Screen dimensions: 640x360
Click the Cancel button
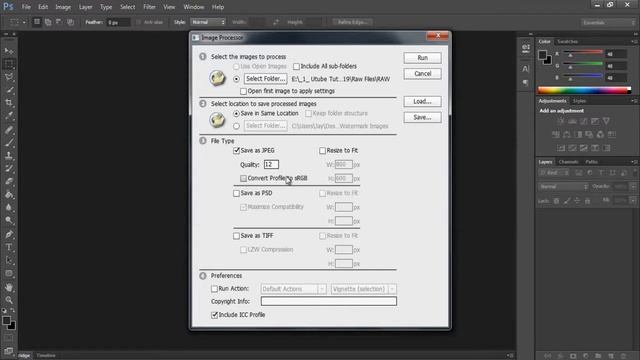click(x=422, y=74)
